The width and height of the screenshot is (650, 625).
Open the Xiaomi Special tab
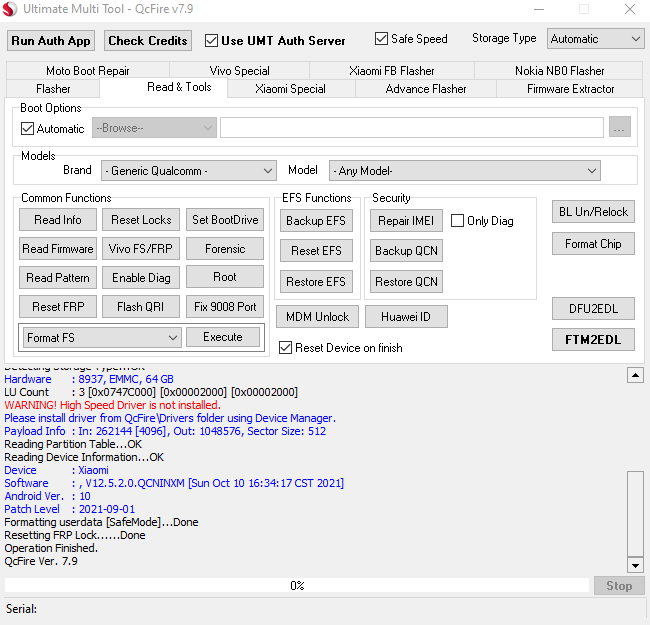click(x=291, y=89)
